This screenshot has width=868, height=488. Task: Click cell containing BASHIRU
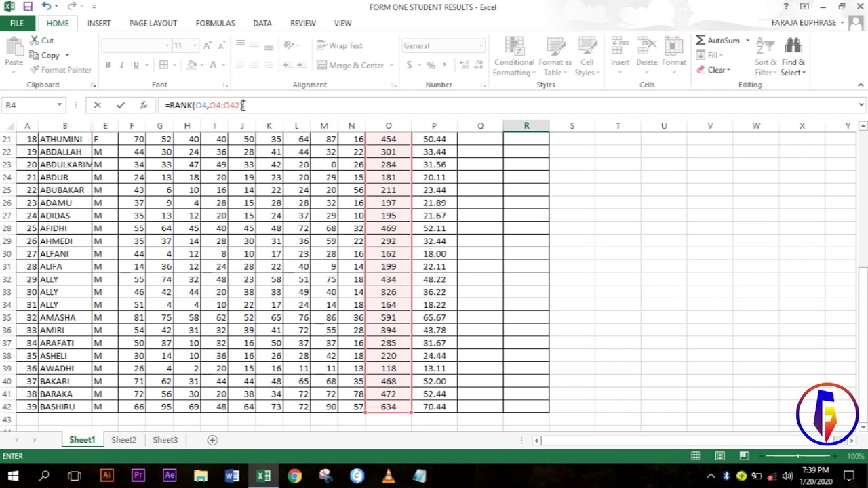tap(65, 407)
